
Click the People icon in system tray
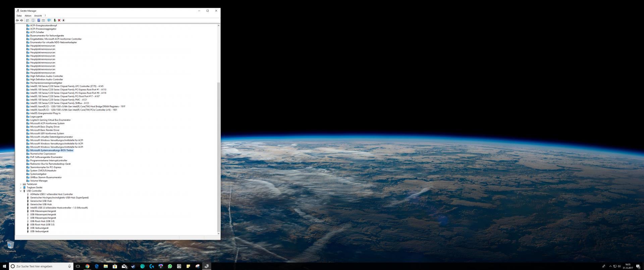pos(604,266)
